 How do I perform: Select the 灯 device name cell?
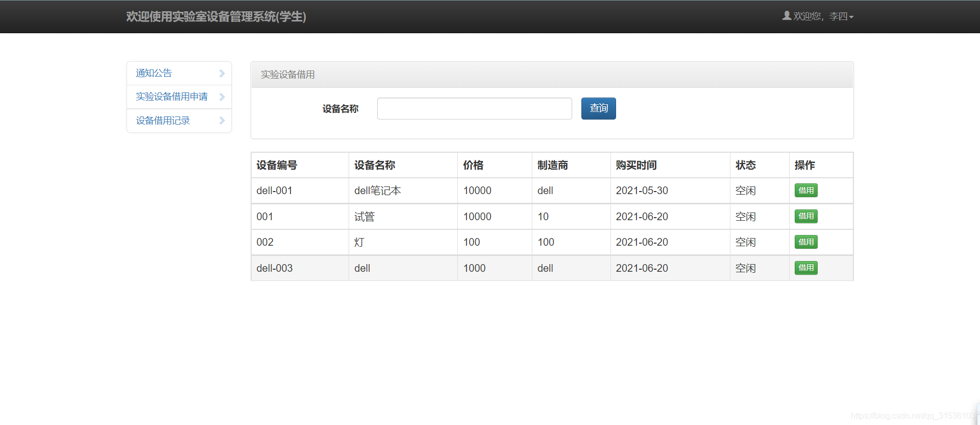point(403,242)
